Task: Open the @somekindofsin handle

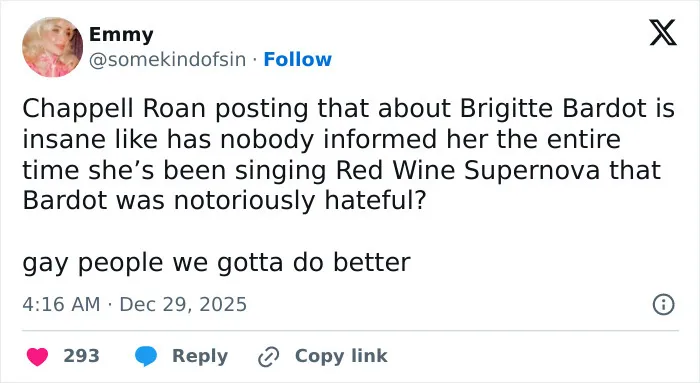Action: [x=167, y=59]
